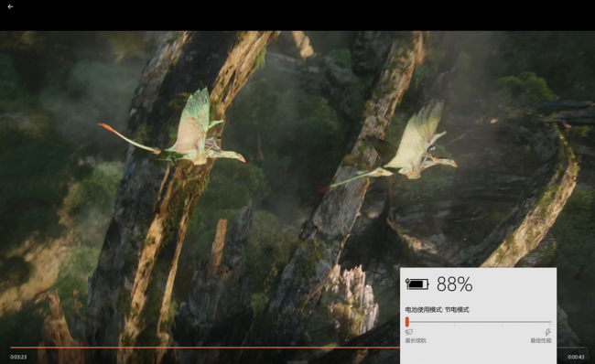Click the lightning icon for best performance

[547, 332]
